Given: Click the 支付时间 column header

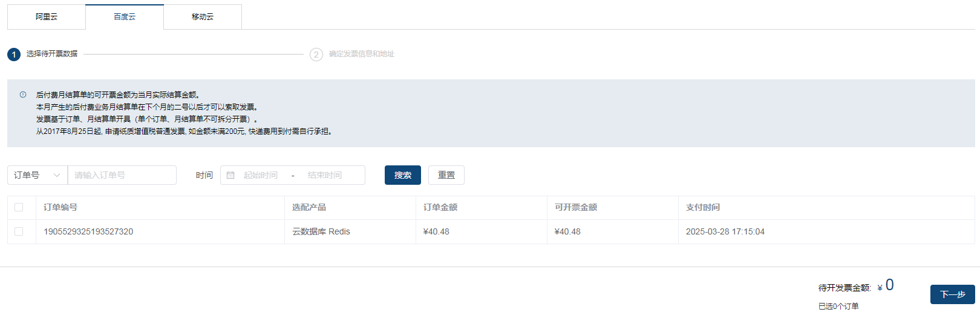Looking at the screenshot, I should point(703,207).
